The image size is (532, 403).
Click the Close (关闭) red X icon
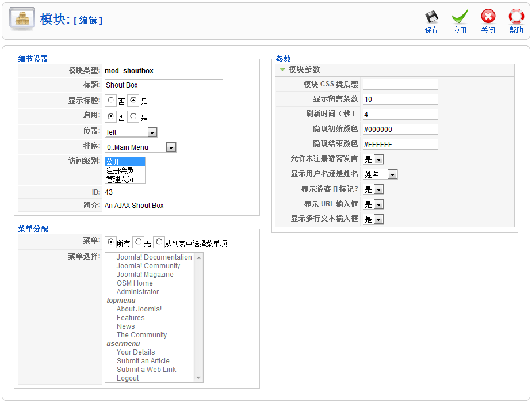488,17
